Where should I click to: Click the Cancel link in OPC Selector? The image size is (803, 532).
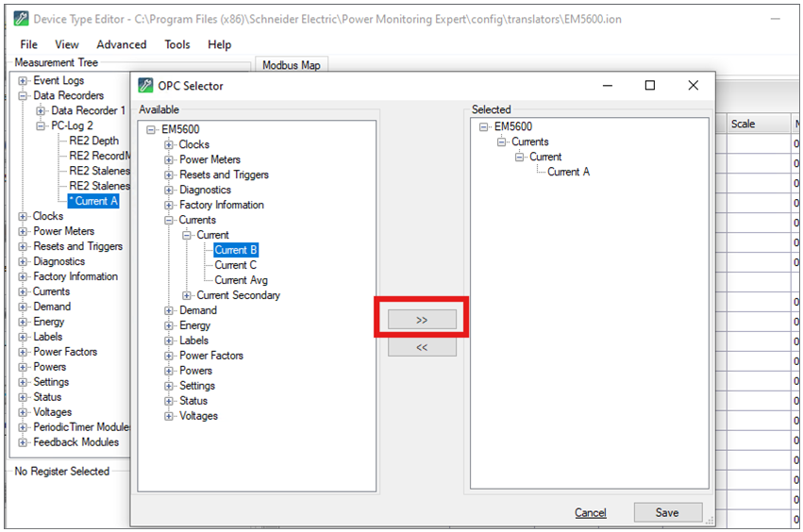[x=591, y=512]
